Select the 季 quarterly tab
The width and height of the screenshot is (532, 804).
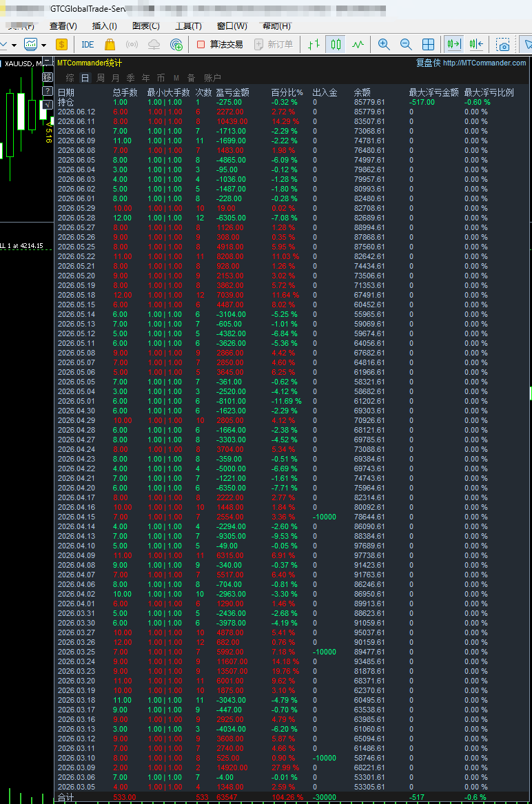pyautogui.click(x=131, y=78)
